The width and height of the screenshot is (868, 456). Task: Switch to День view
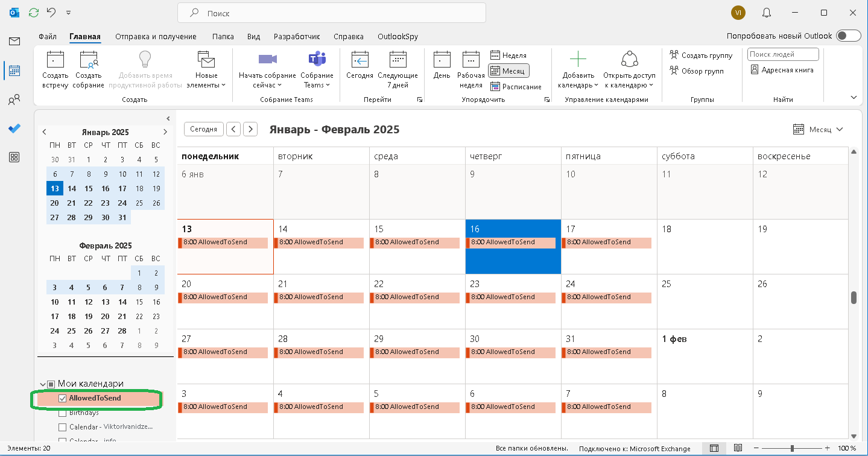[x=442, y=66]
